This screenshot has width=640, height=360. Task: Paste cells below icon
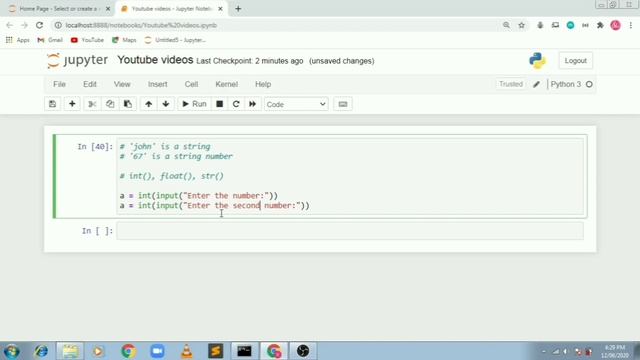[128, 104]
